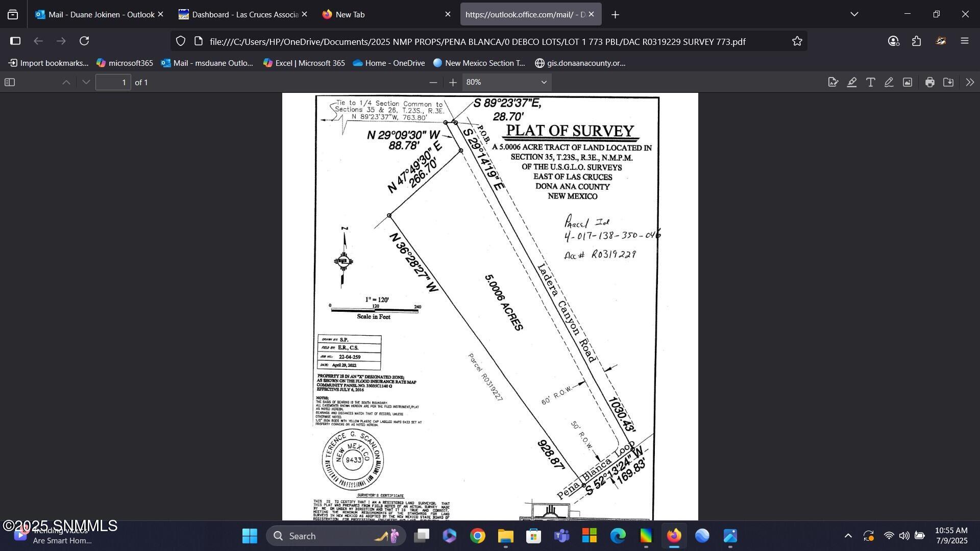Open gis.donaanacounty.org bookmark
Viewport: 980px width, 551px height.
pyautogui.click(x=580, y=63)
